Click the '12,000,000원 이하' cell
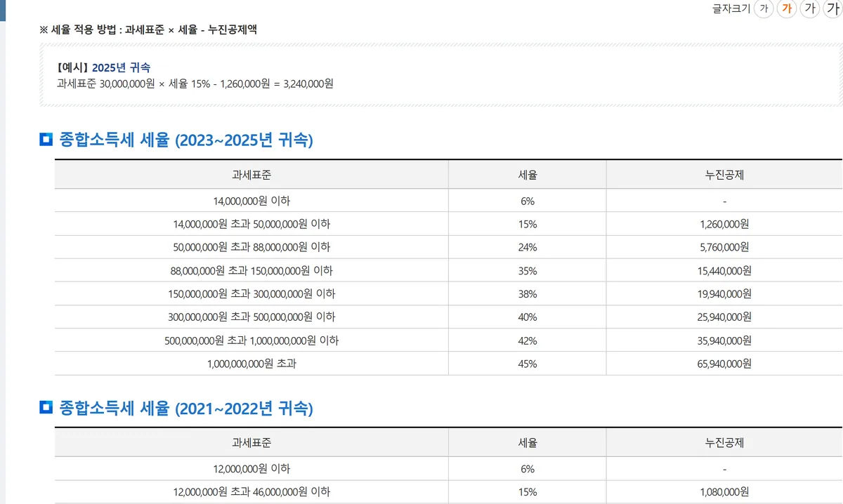 pos(251,469)
